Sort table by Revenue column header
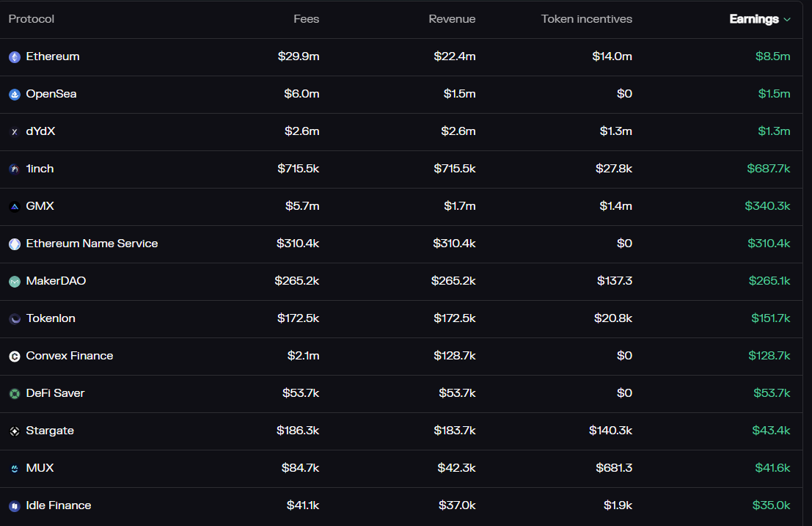The image size is (812, 526). pyautogui.click(x=452, y=19)
